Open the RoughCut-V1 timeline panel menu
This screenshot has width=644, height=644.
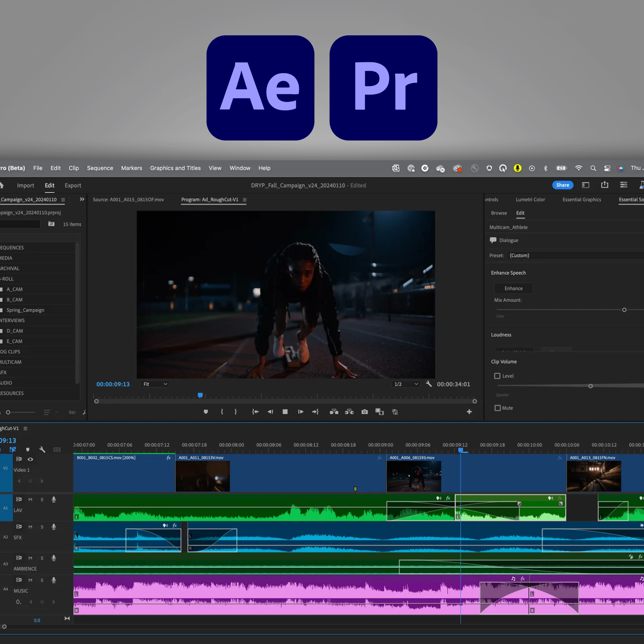pos(25,429)
